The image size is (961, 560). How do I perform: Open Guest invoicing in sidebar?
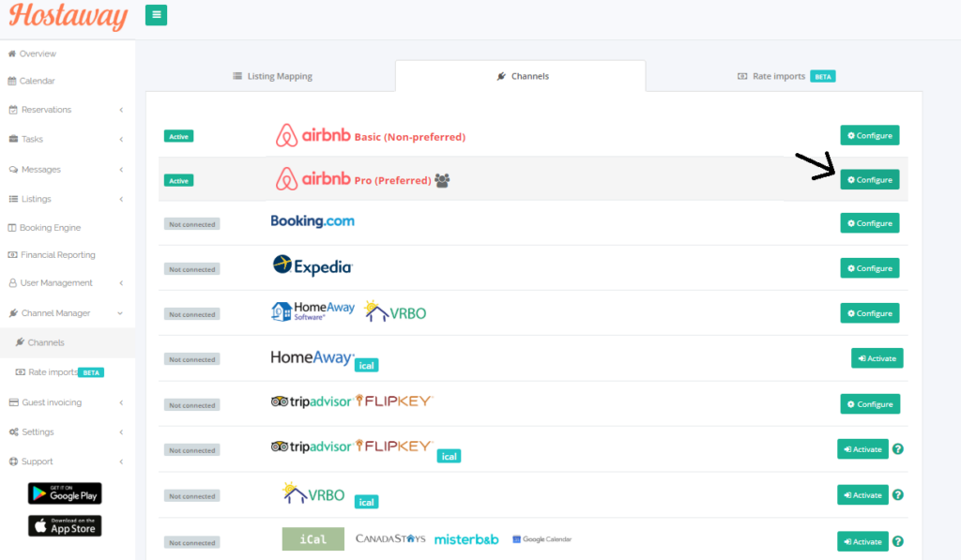tap(45, 402)
